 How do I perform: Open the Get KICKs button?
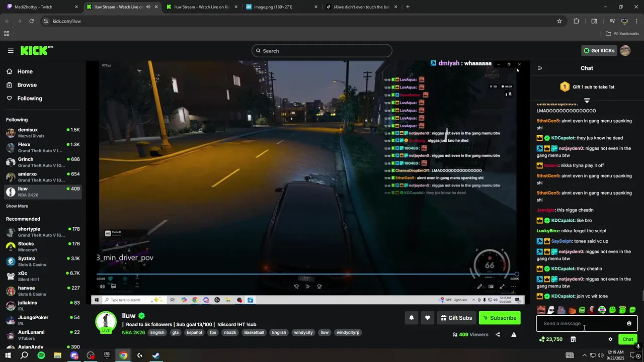click(600, 51)
